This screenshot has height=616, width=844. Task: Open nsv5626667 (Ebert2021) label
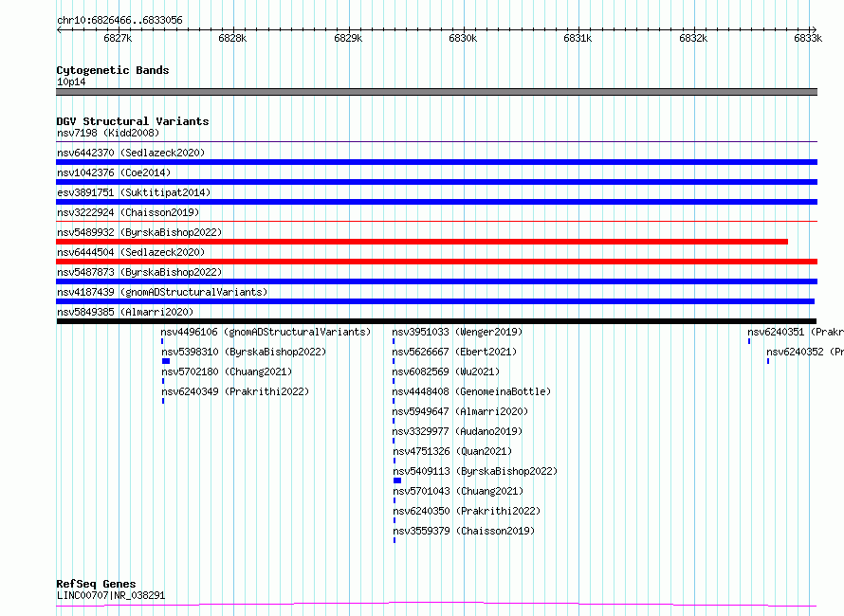click(x=454, y=352)
